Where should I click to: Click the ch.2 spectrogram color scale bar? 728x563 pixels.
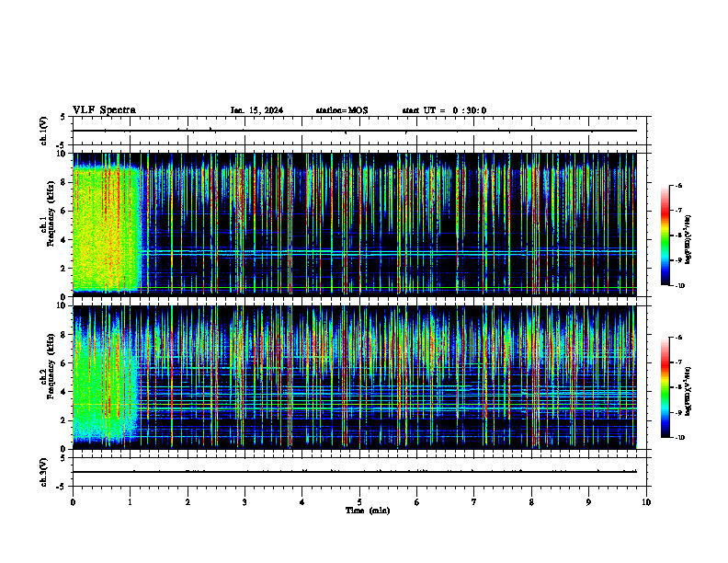coord(665,387)
